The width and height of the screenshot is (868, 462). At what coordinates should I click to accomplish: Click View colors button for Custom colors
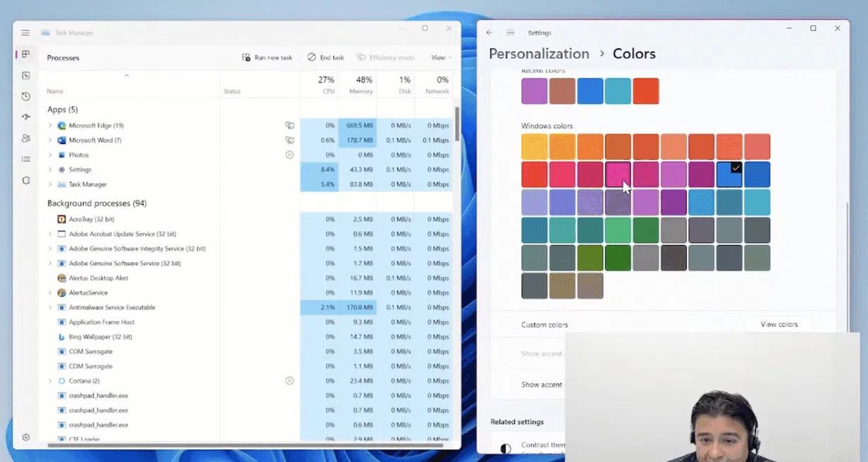tap(779, 324)
